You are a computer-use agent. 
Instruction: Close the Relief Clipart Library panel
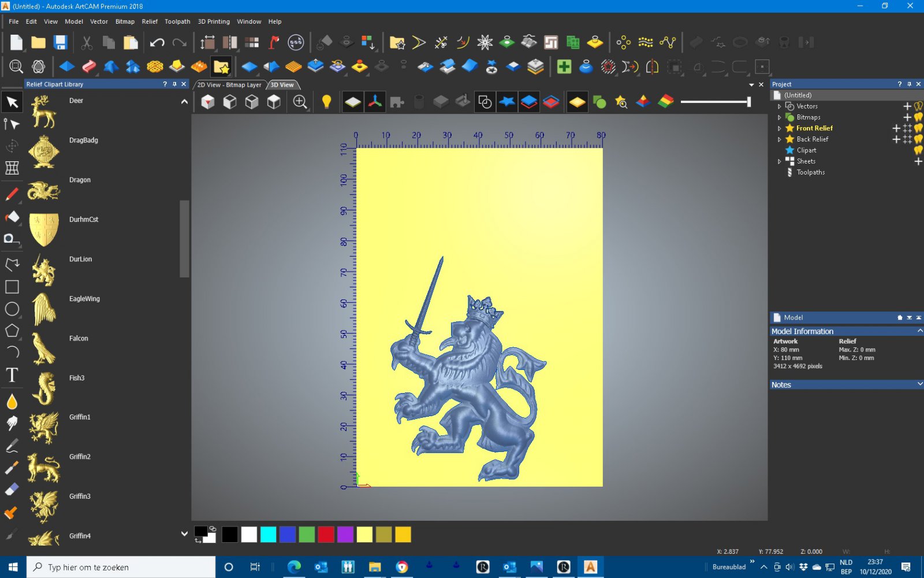tap(184, 84)
